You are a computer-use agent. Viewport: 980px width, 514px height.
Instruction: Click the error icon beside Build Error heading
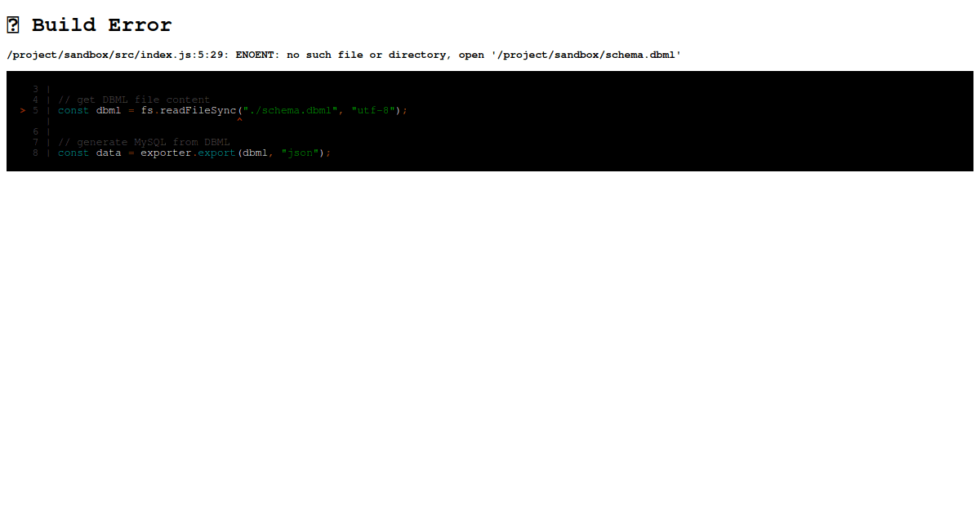12,24
